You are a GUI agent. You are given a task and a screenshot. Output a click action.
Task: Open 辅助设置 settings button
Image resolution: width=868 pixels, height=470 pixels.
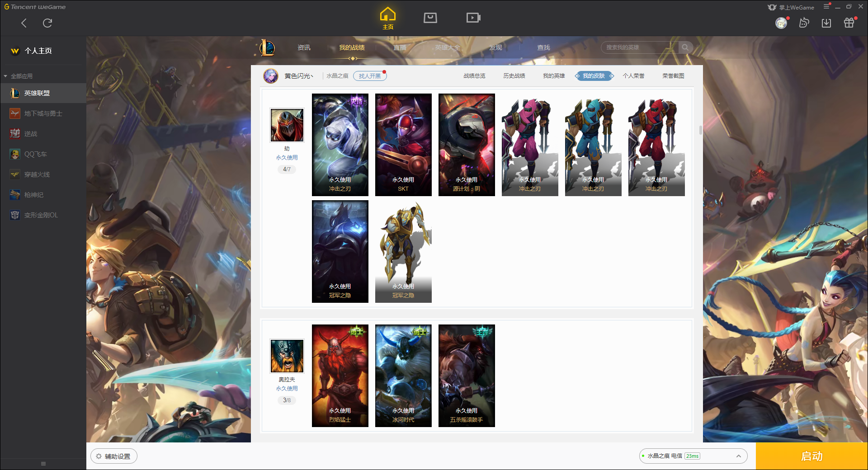[x=114, y=456]
